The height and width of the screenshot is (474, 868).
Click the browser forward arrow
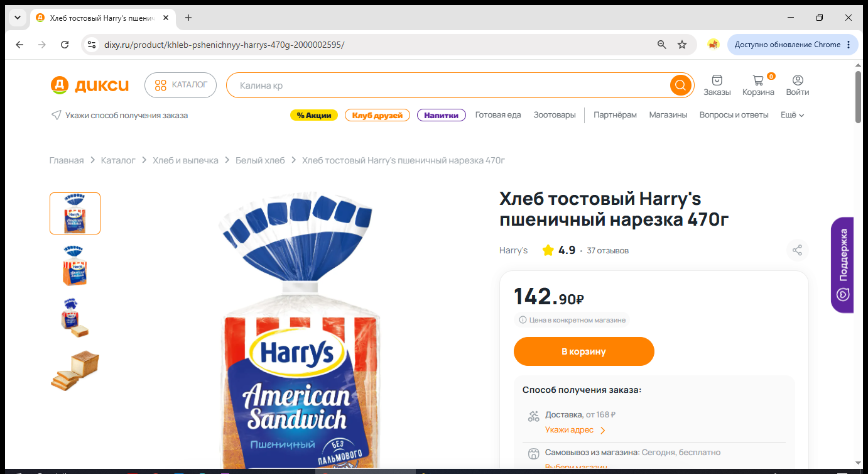42,45
